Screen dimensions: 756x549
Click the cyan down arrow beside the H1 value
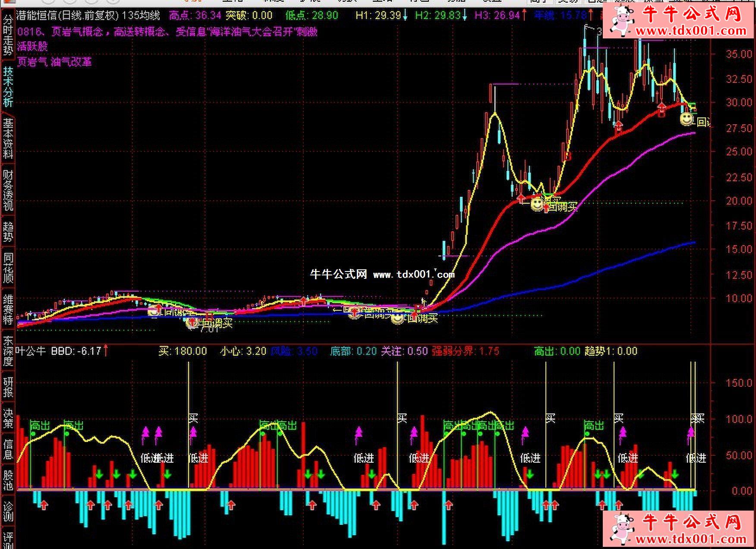tap(405, 16)
